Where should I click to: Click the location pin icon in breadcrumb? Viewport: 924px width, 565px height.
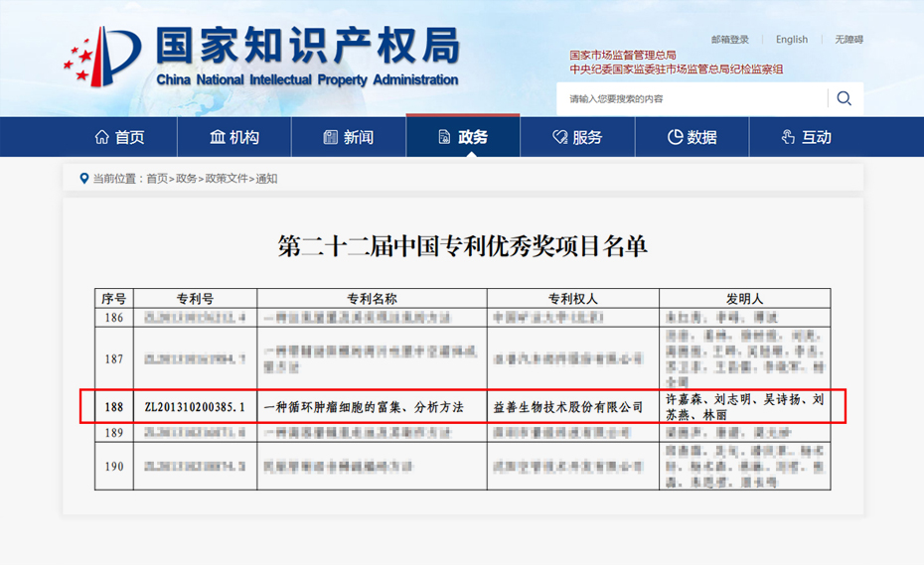[x=84, y=179]
